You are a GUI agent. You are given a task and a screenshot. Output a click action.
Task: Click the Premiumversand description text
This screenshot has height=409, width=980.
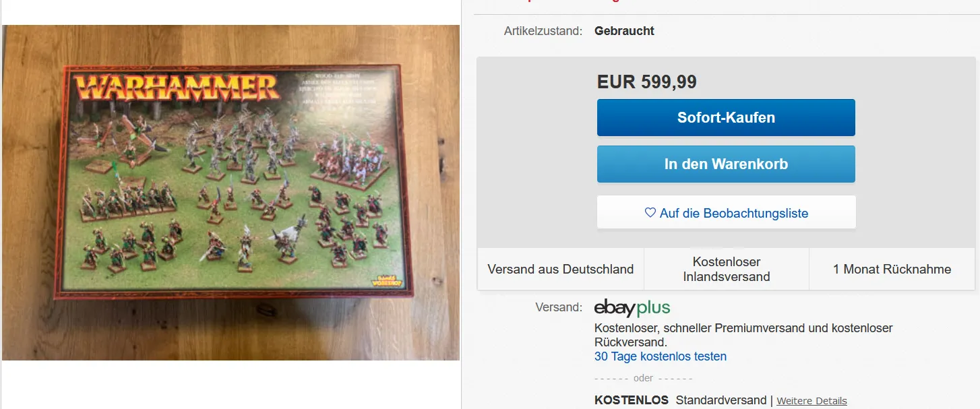(743, 335)
